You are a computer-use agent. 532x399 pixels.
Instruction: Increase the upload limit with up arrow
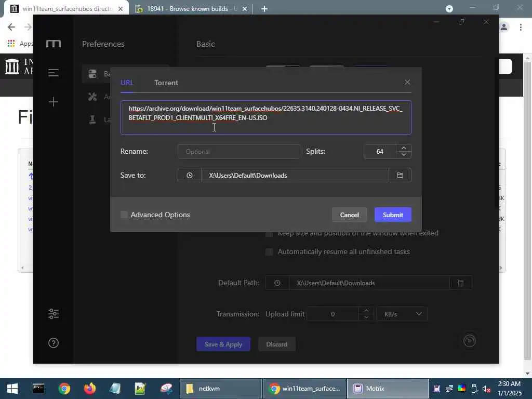pos(366,311)
